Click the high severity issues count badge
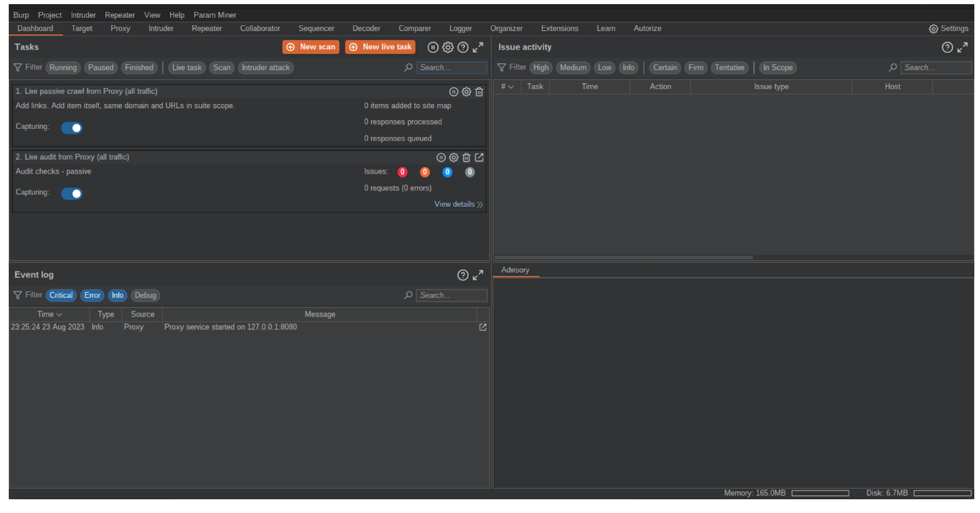The width and height of the screenshot is (980, 513). [x=402, y=172]
